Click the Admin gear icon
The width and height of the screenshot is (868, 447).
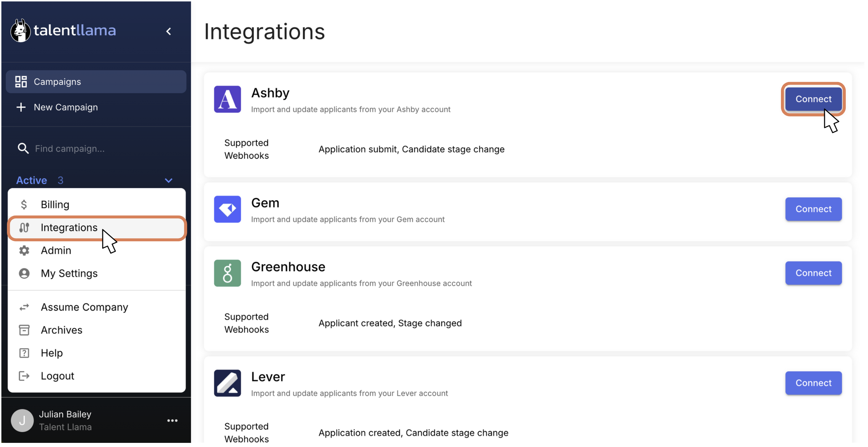click(x=24, y=251)
